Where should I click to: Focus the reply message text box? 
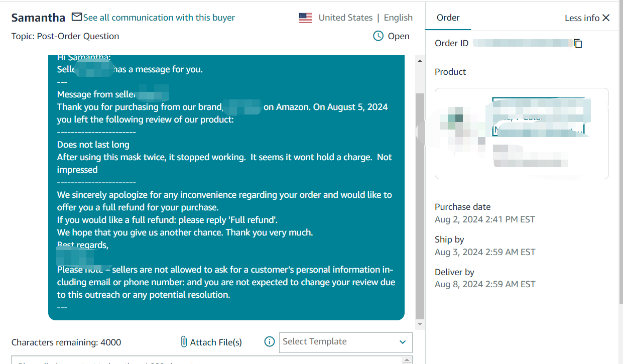[212, 360]
